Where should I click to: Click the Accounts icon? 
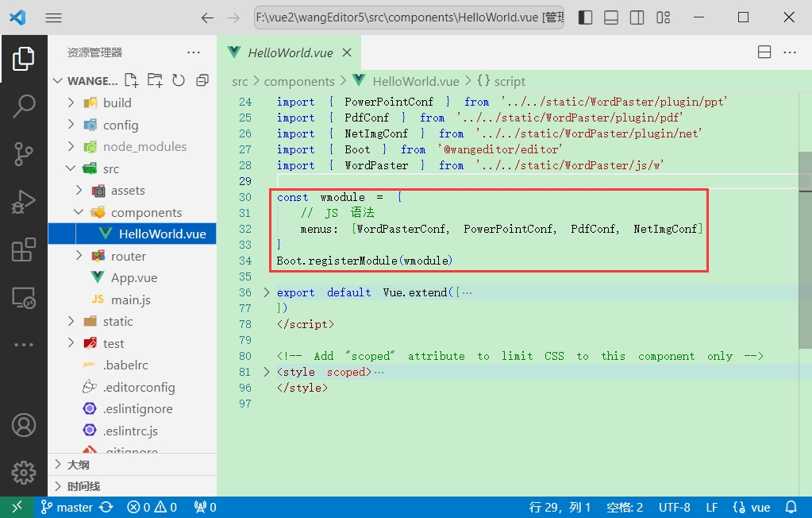pos(24,425)
